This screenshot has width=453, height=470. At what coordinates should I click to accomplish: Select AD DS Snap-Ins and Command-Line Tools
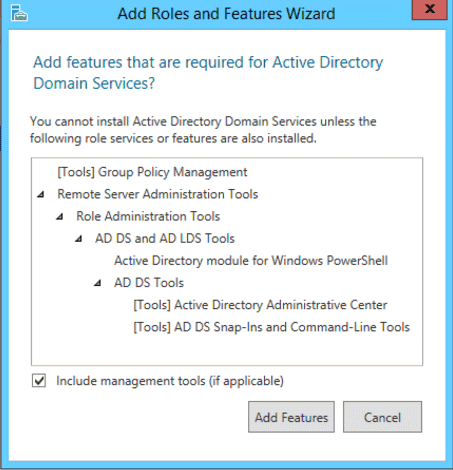[x=272, y=327]
